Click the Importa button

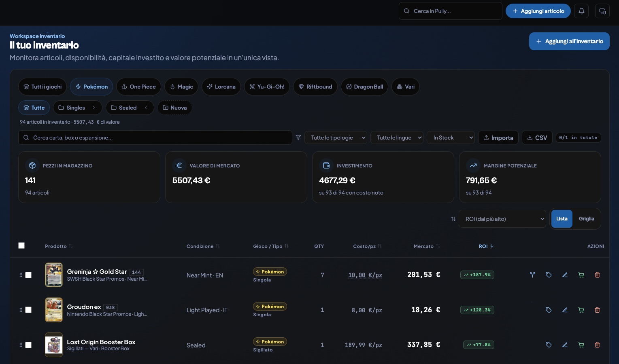498,138
